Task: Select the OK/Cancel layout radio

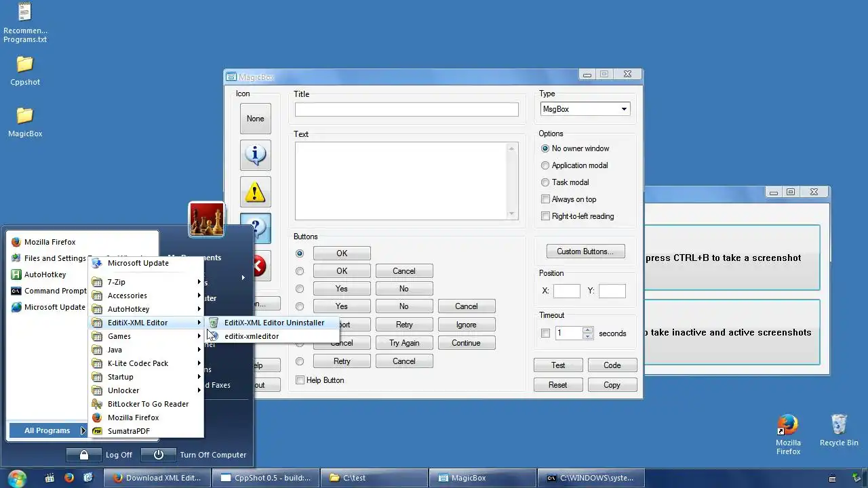Action: pyautogui.click(x=300, y=271)
